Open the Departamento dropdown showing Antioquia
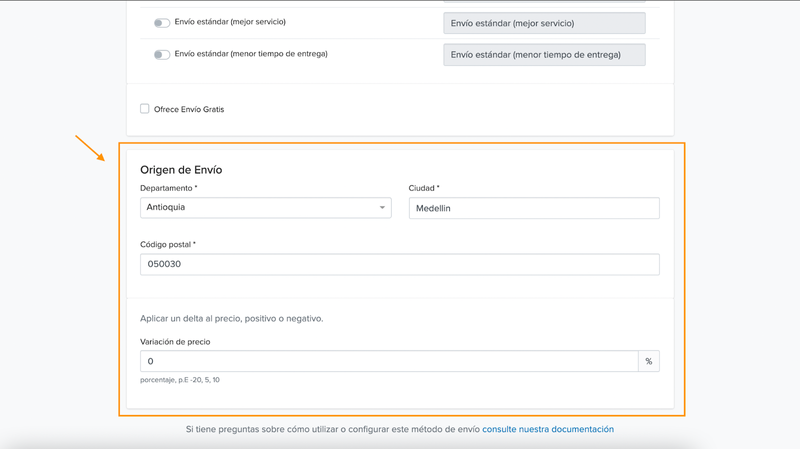The height and width of the screenshot is (449, 800). (x=265, y=208)
